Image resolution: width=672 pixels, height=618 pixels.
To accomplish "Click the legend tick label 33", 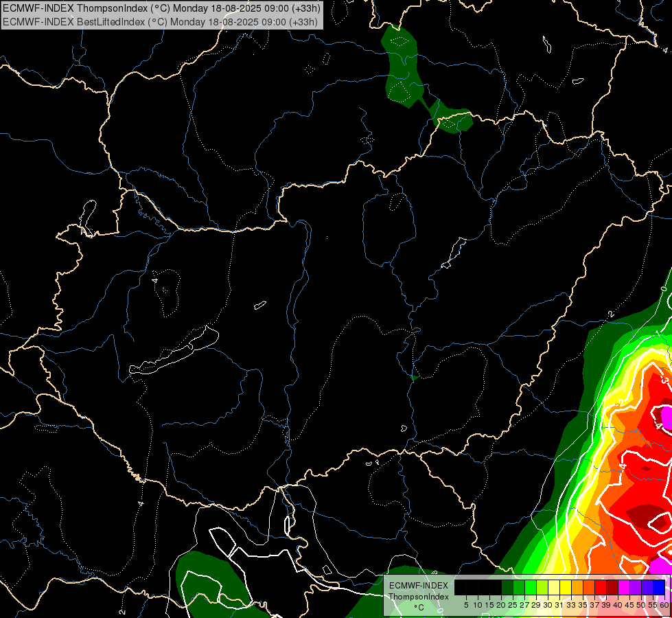I will (571, 605).
